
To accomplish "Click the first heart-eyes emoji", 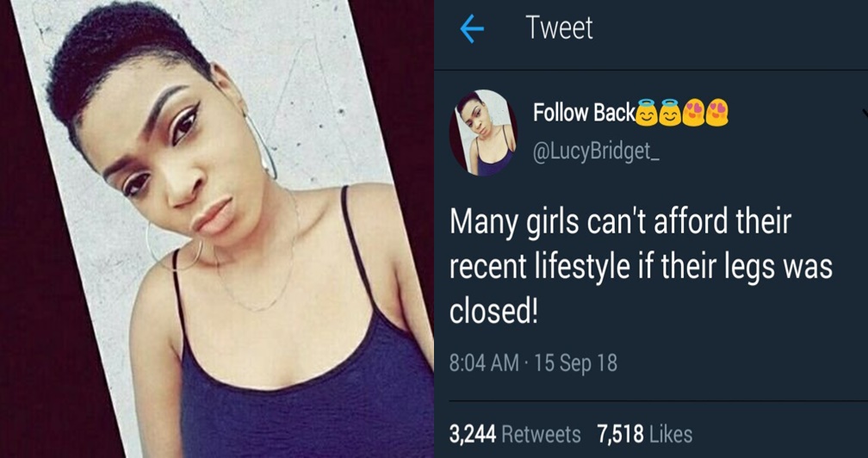I will tap(693, 112).
